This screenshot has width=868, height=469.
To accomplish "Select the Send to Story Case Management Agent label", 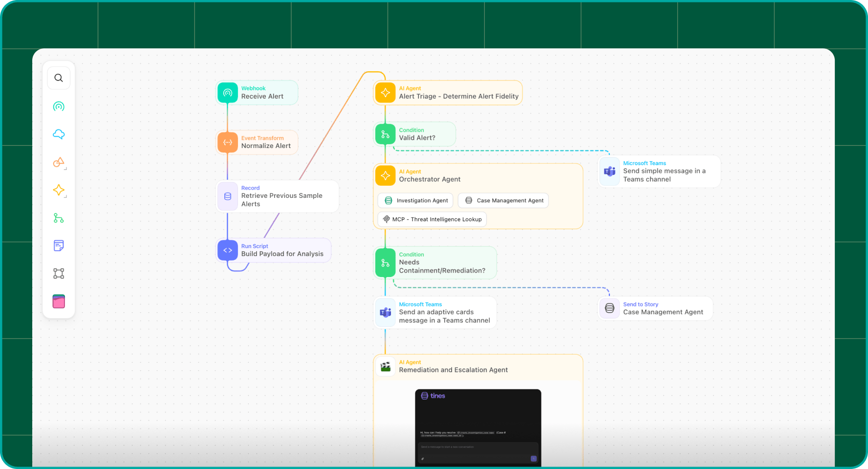I will pos(663,312).
